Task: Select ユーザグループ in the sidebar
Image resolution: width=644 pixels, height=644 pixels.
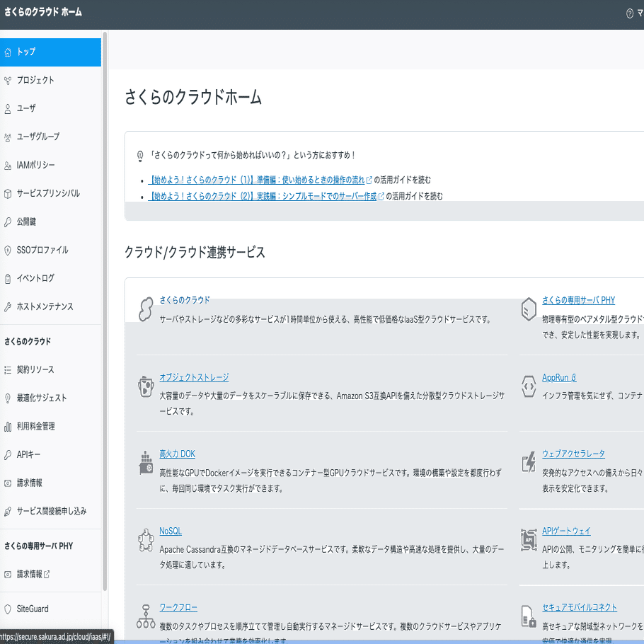Action: click(50, 137)
